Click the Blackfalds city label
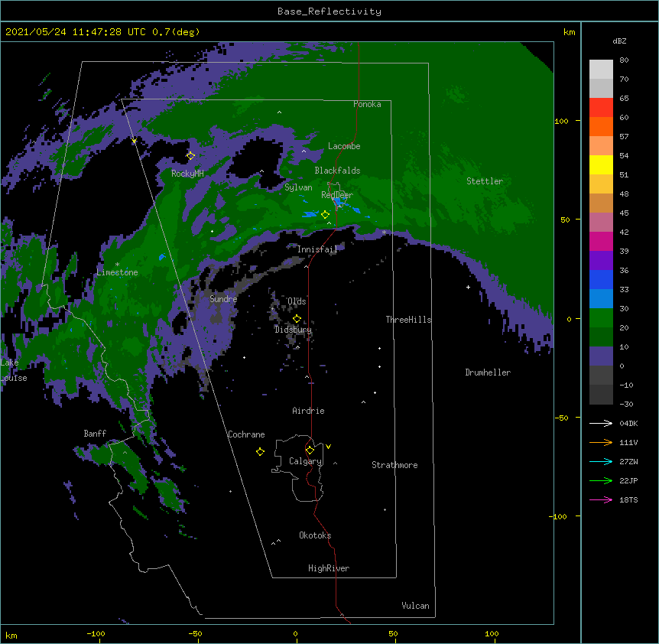The width and height of the screenshot is (659, 644). 337,171
